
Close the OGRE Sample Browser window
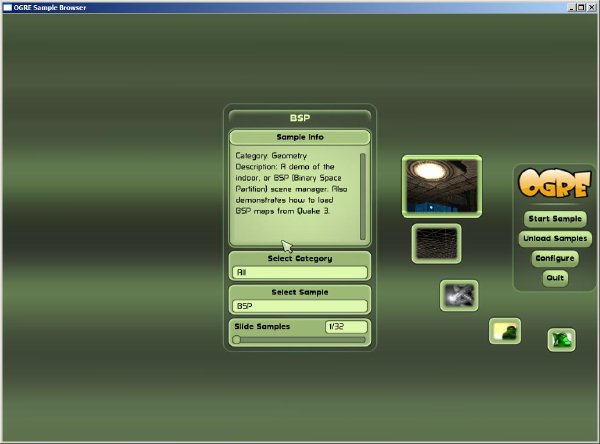(x=591, y=7)
